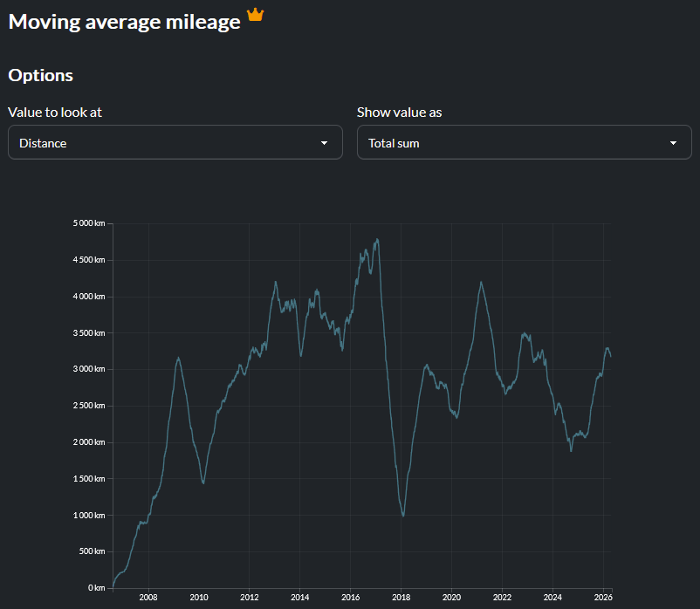Image resolution: width=700 pixels, height=609 pixels.
Task: Click the 2022 x-axis label
Action: 502,598
